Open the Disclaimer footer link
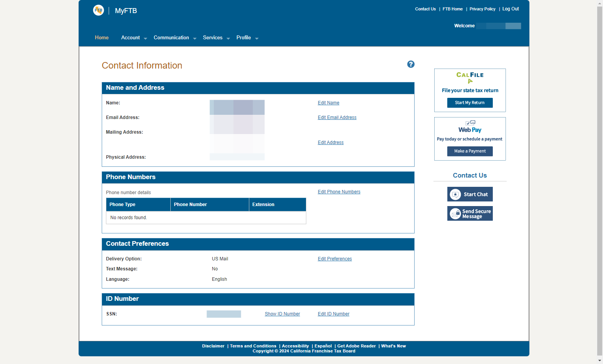This screenshot has width=603, height=364. [x=213, y=346]
